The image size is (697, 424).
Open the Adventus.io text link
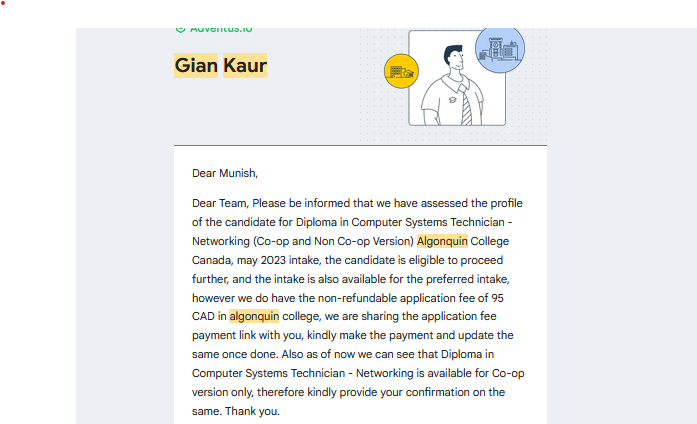click(221, 30)
